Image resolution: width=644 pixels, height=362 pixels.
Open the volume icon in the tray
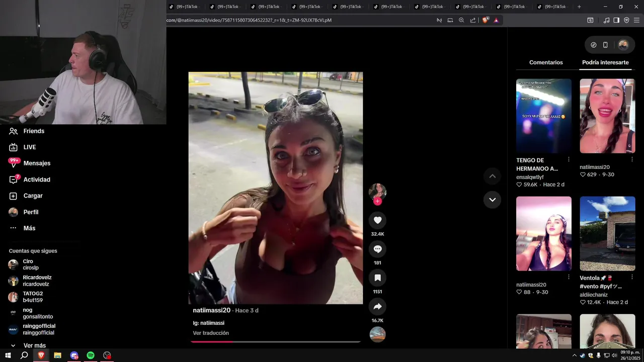[614, 355]
